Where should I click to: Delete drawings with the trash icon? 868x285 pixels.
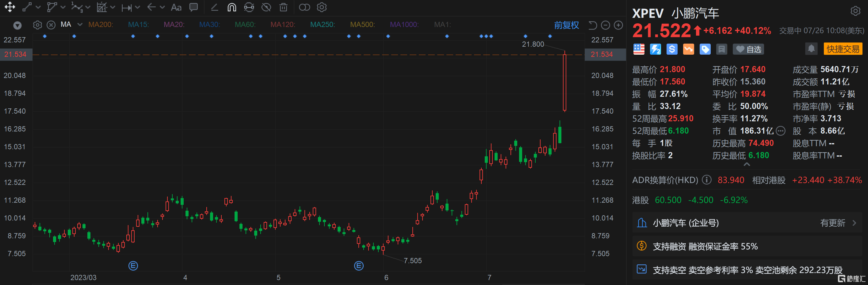[283, 7]
